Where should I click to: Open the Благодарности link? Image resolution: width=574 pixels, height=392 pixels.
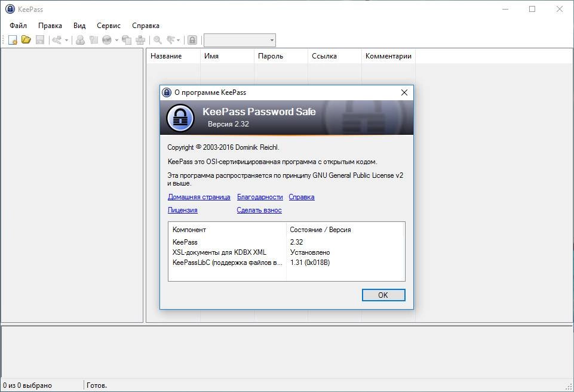[260, 197]
